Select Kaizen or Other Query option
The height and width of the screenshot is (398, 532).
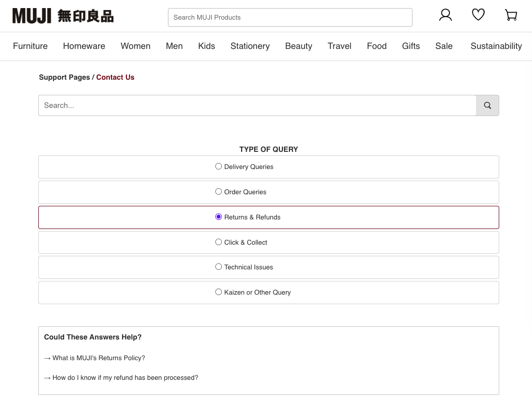click(218, 292)
